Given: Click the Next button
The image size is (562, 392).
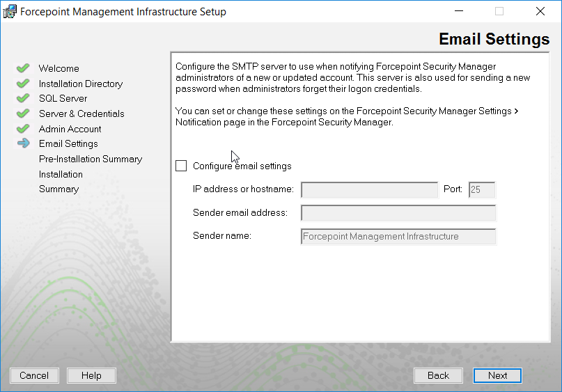Looking at the screenshot, I should coord(497,375).
